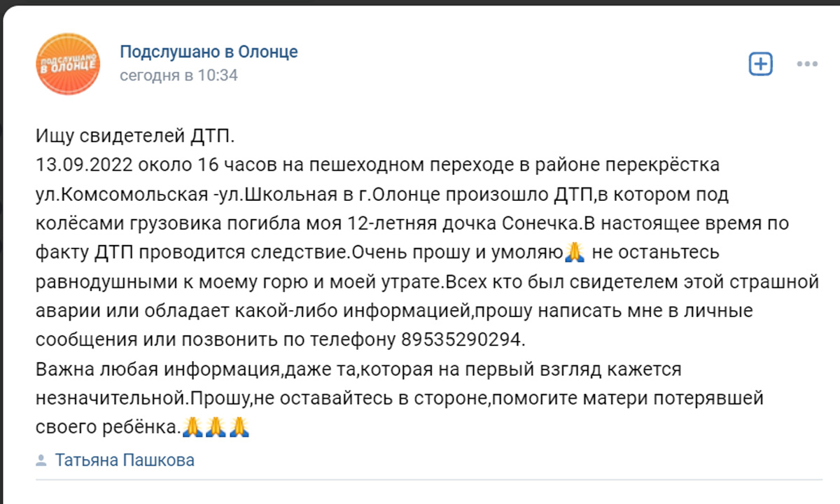Click the divider line under the author

tap(428, 480)
